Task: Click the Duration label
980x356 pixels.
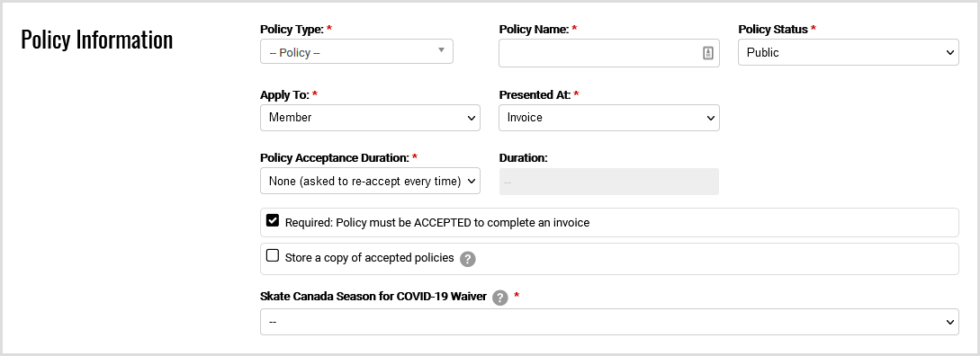Action: pos(523,158)
